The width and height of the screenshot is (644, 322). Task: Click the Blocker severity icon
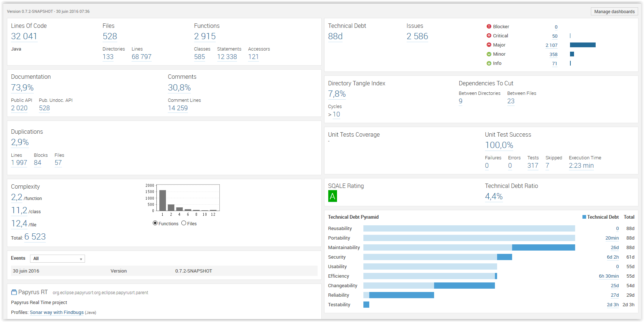click(489, 26)
